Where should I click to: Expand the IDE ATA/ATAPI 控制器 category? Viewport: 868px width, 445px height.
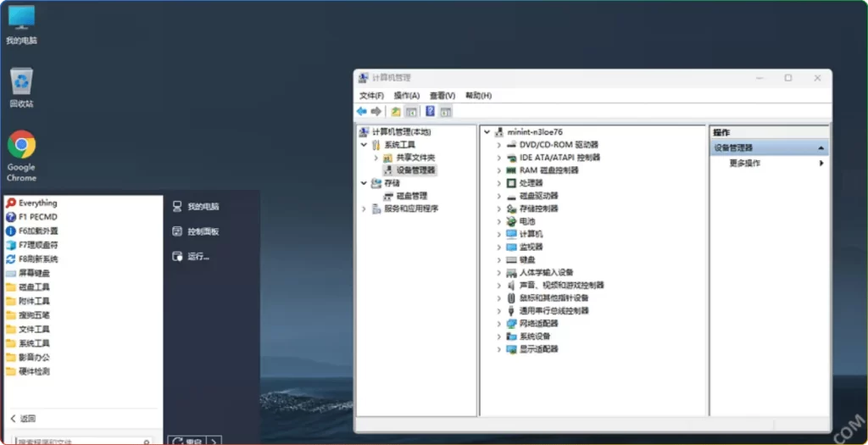click(x=498, y=158)
